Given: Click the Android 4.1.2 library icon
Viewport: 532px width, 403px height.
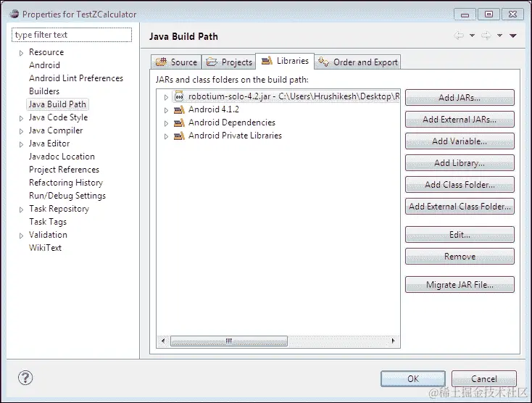Looking at the screenshot, I should tap(179, 109).
